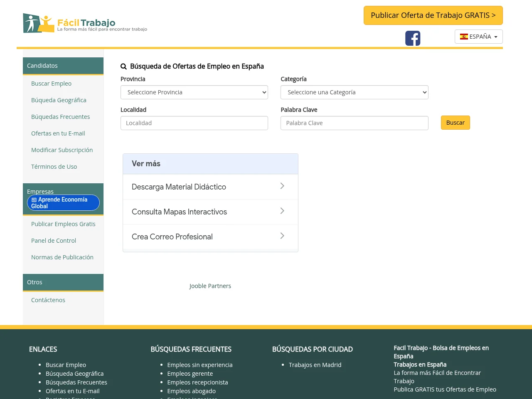Open Descarga Material Didáctico item
The height and width of the screenshot is (399, 532).
pos(210,187)
